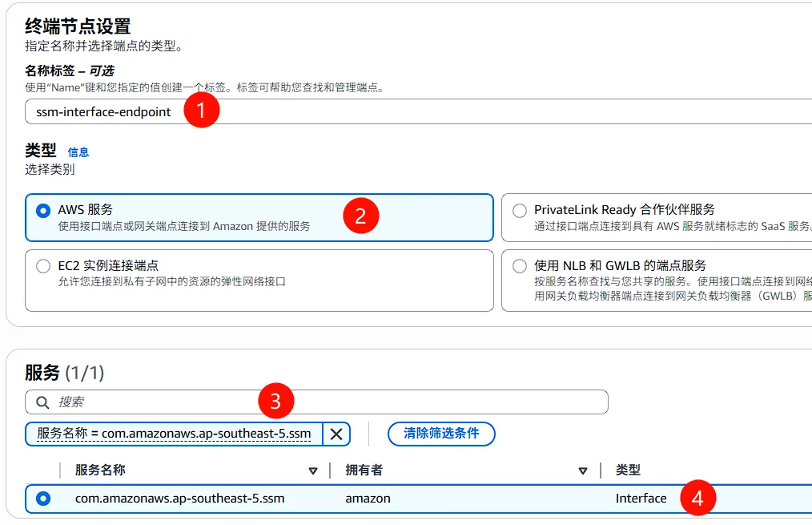Click the 名称标签 text input field
The image size is (812, 525).
click(480, 111)
